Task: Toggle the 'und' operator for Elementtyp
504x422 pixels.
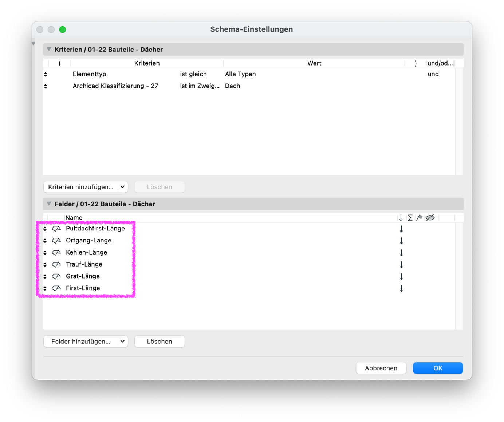Action: click(433, 74)
